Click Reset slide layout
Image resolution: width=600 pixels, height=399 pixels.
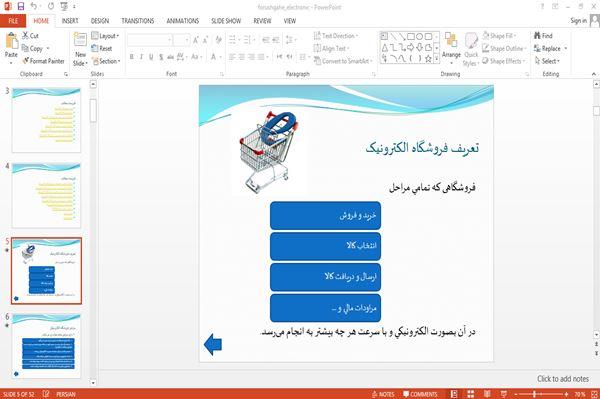(x=102, y=49)
